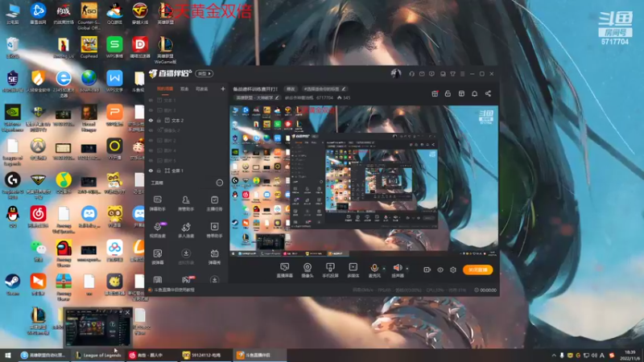Click the share icon in streaming app
The image size is (644, 362).
coord(488,93)
